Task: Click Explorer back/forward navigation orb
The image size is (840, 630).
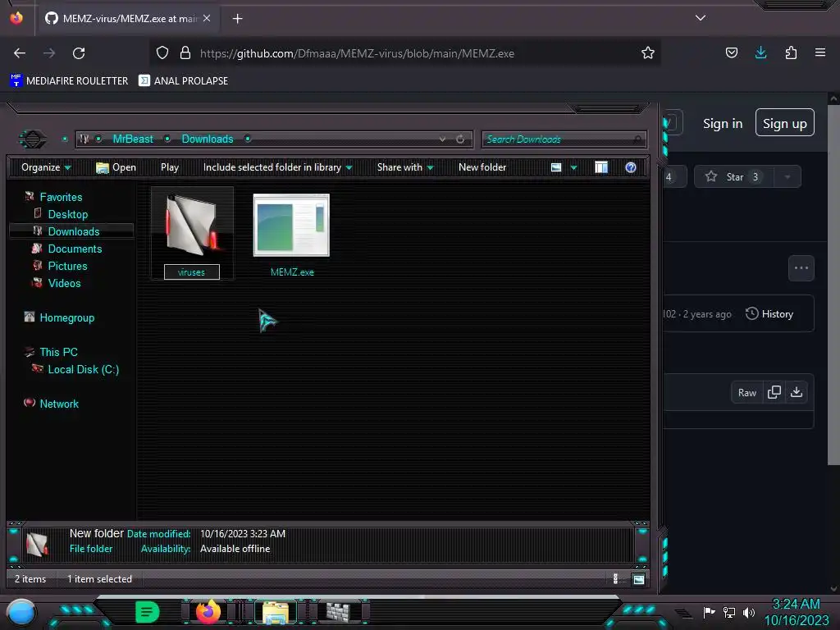Action: 33,139
